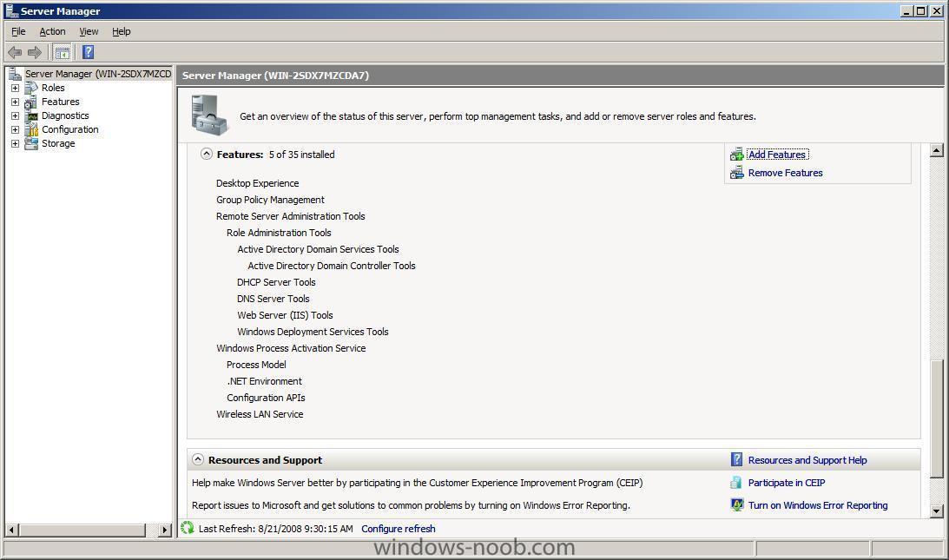Click the tree pane scroll left arrow
This screenshot has width=949, height=560.
coord(11,530)
